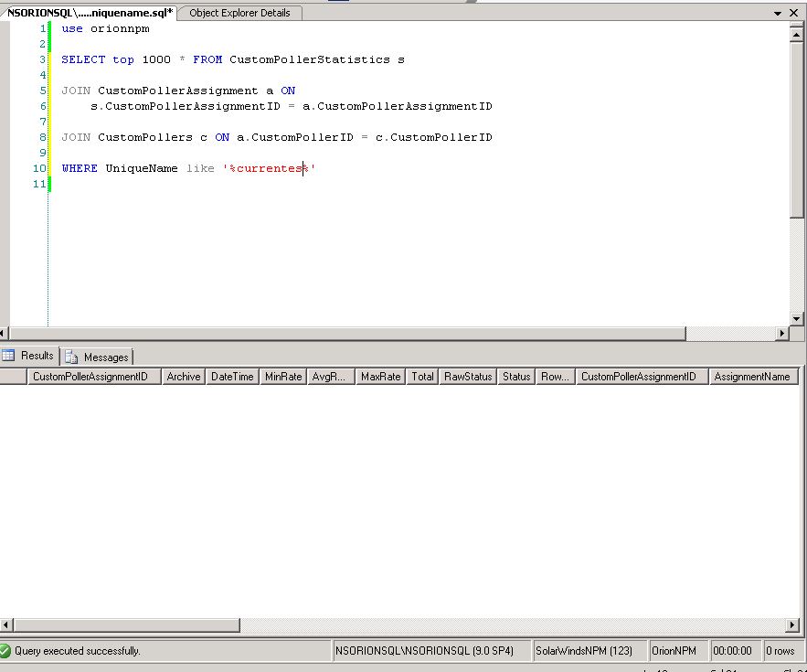Click 'use orionnpm' on line 1
Image resolution: width=807 pixels, height=672 pixels.
pos(105,29)
